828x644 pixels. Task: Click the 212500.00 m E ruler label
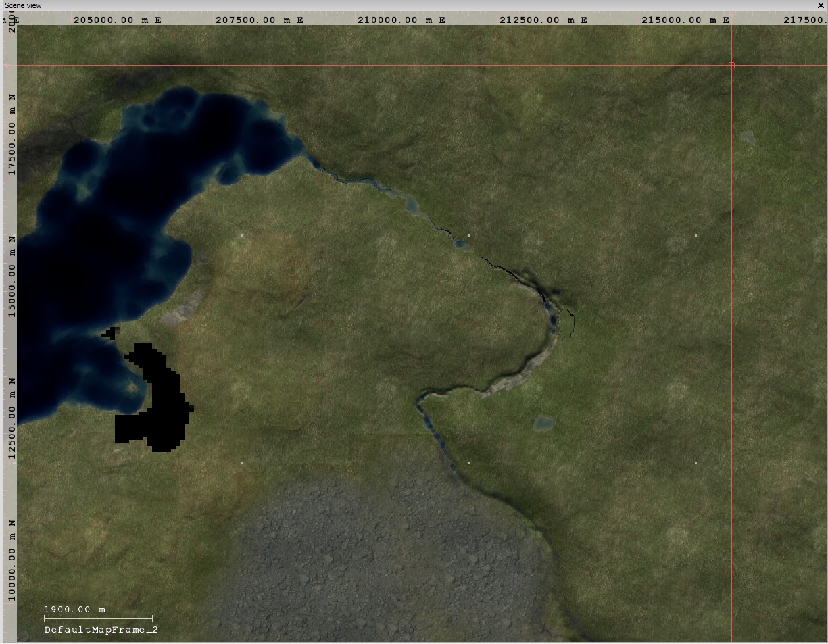[x=543, y=20]
